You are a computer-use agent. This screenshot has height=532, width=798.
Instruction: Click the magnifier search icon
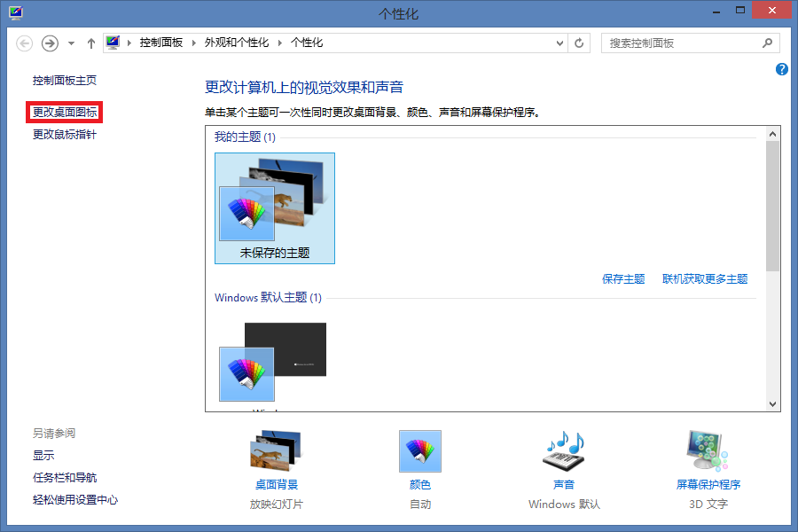(x=768, y=43)
